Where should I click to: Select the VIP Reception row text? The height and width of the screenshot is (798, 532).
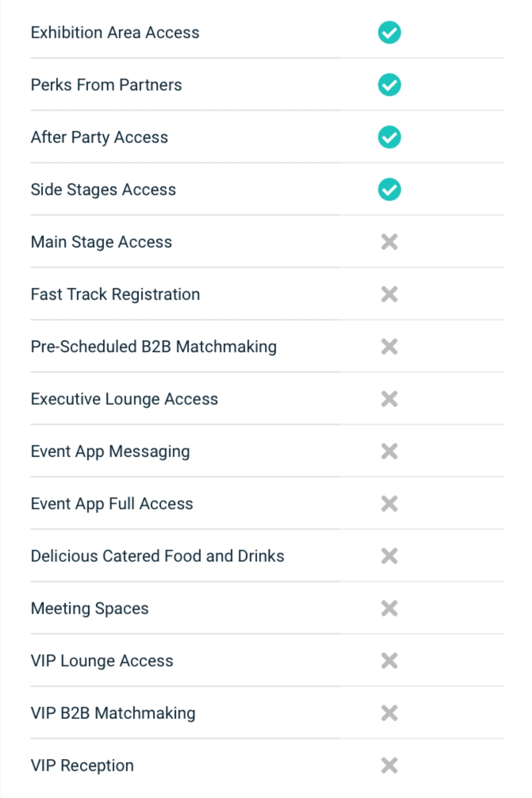click(82, 765)
